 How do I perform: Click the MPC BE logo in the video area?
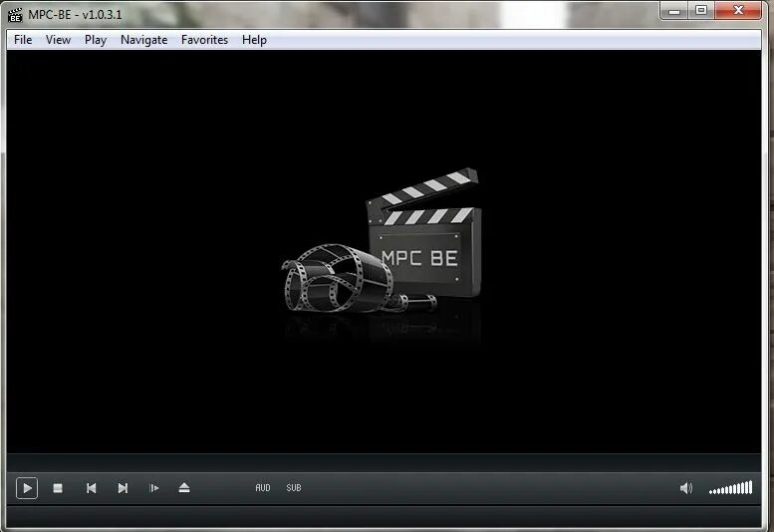[x=382, y=241]
